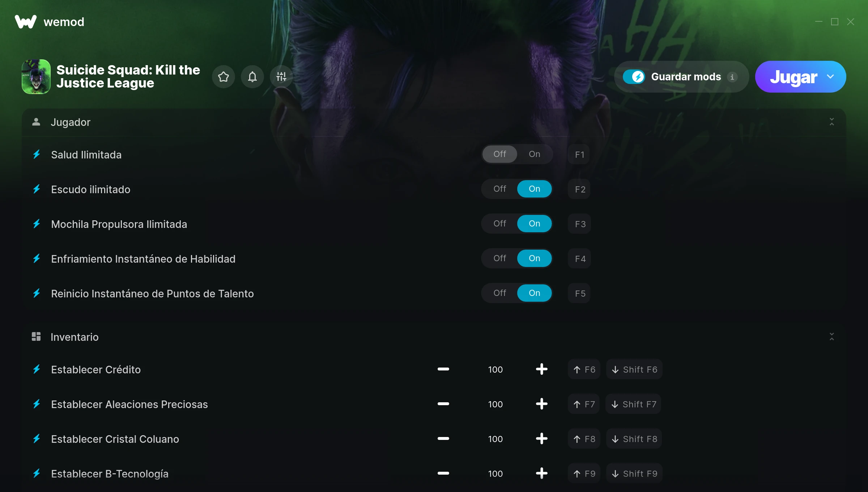Screen dimensions: 868x492
Task: Click the Jugar play button
Action: (793, 77)
